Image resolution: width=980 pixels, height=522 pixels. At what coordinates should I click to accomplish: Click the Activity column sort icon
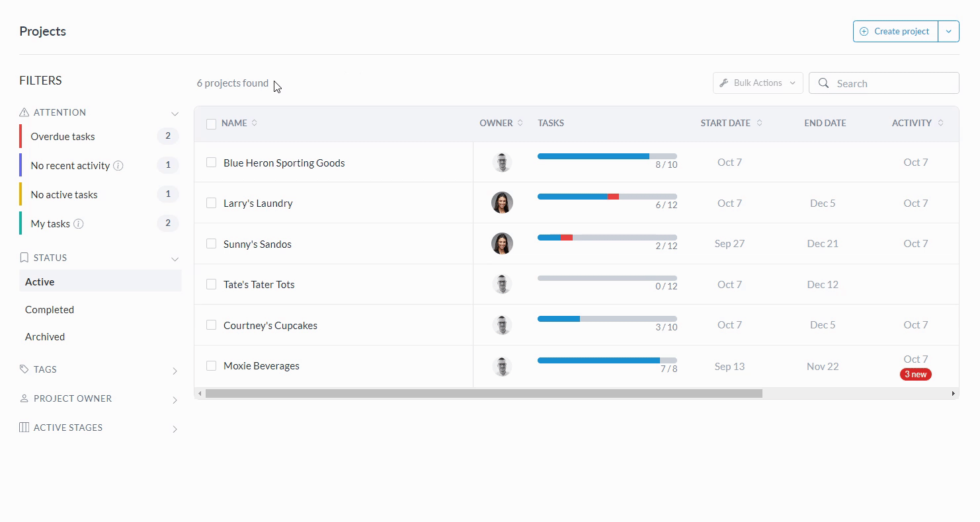(940, 123)
